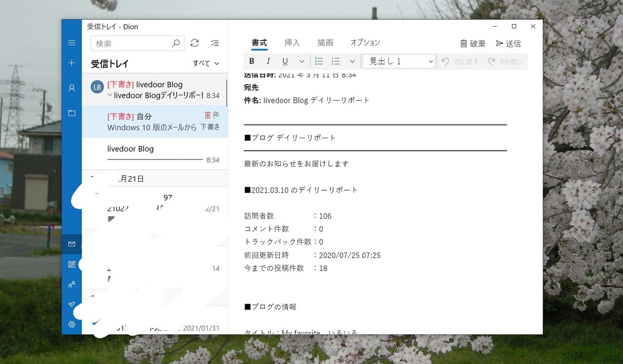This screenshot has height=364, width=623.
Task: Click the 受信トレイ folder heading
Action: click(110, 64)
